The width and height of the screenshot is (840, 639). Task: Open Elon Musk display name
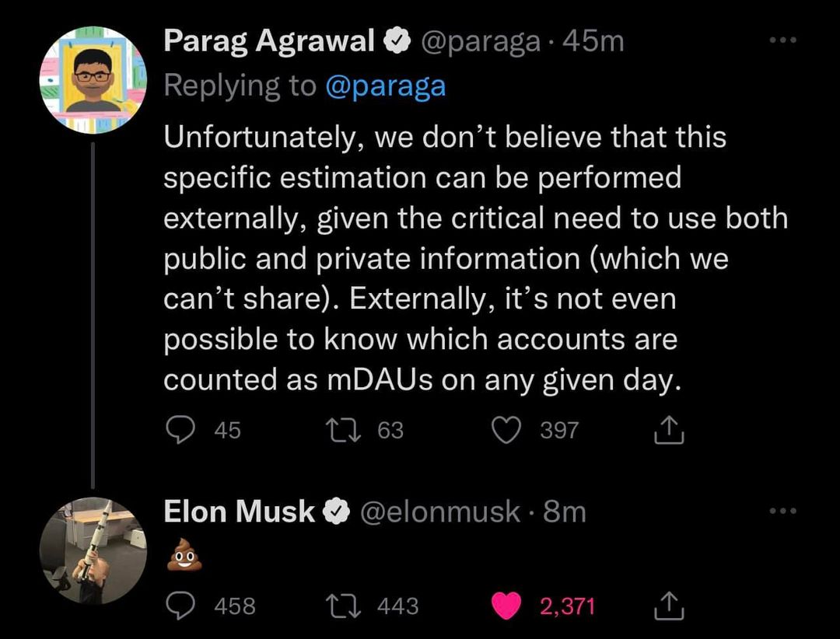240,512
